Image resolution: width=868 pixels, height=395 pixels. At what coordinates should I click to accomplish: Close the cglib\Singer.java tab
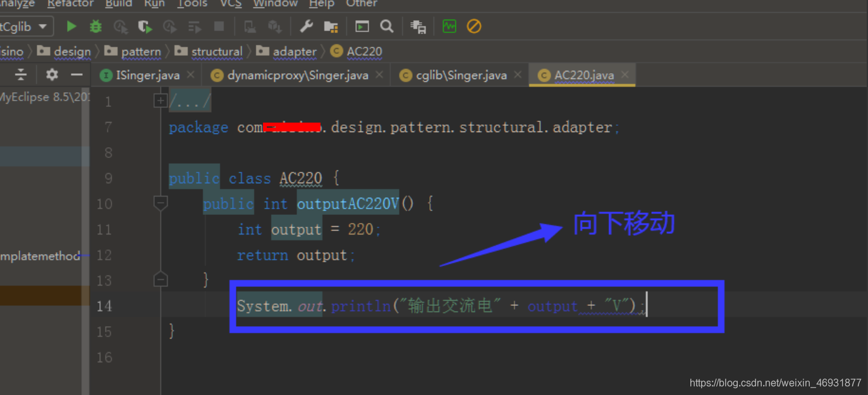[518, 75]
